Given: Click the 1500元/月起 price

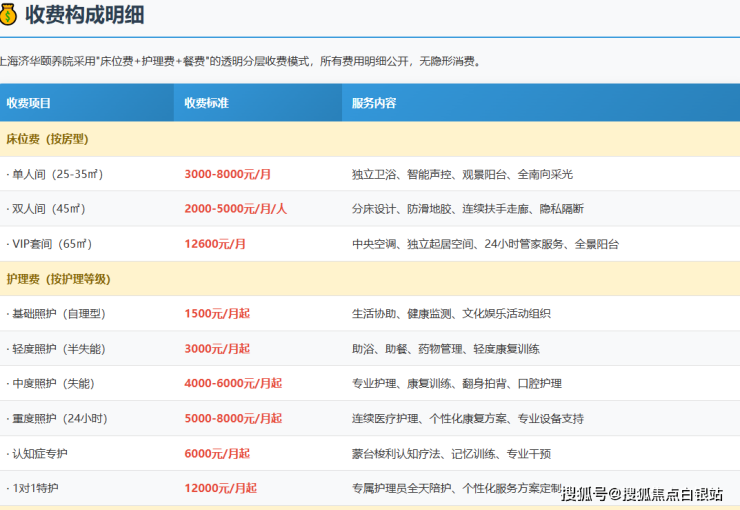Looking at the screenshot, I should pyautogui.click(x=217, y=314).
